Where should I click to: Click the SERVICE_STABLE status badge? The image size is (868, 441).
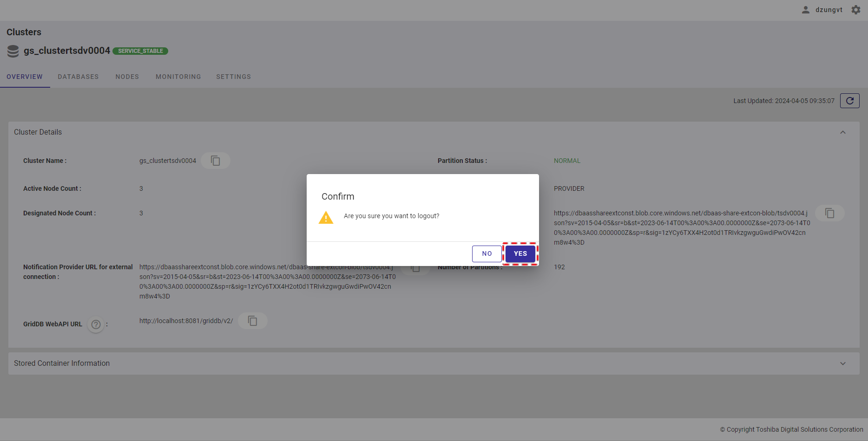[x=140, y=51]
